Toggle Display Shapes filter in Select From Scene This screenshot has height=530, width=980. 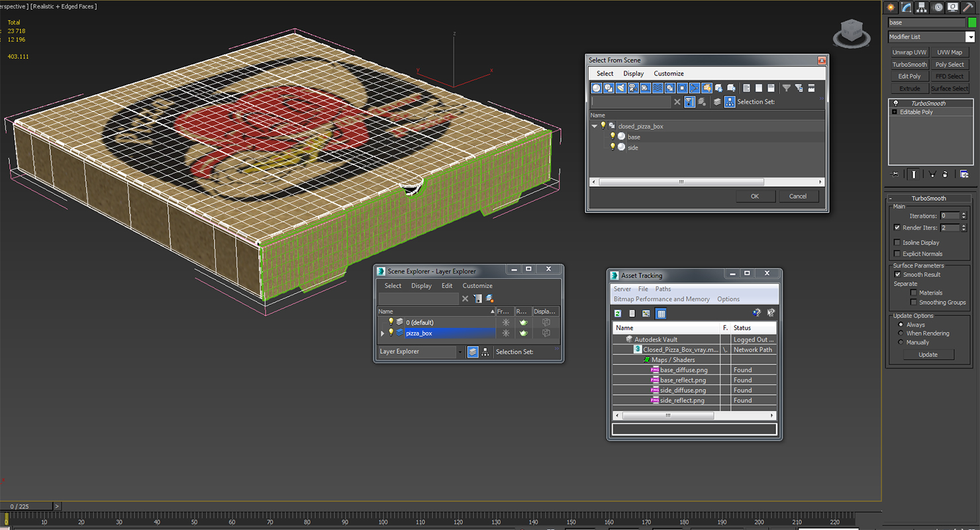click(609, 87)
